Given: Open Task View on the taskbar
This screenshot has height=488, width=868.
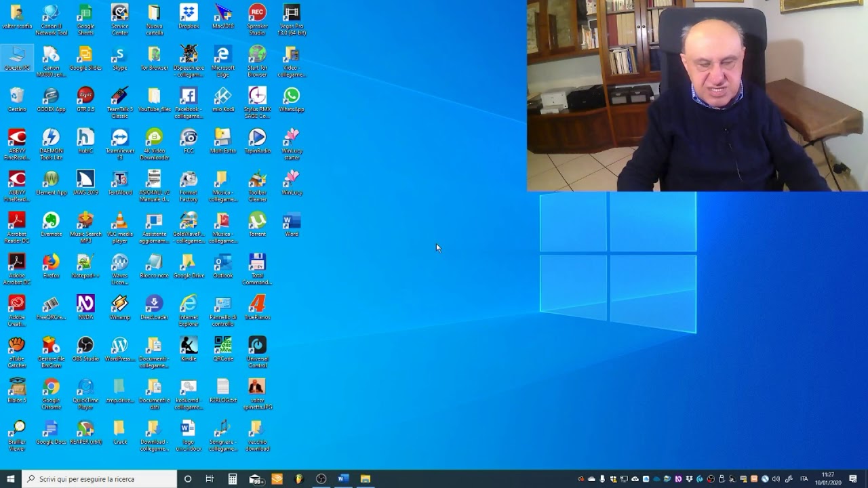Looking at the screenshot, I should click(210, 479).
